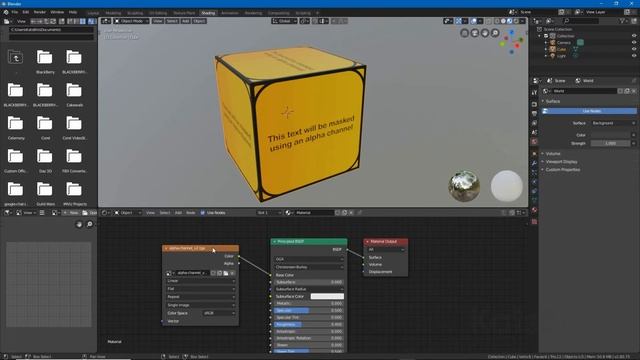Open the Render properties tab icon
This screenshot has height=360, width=640.
pos(534,104)
